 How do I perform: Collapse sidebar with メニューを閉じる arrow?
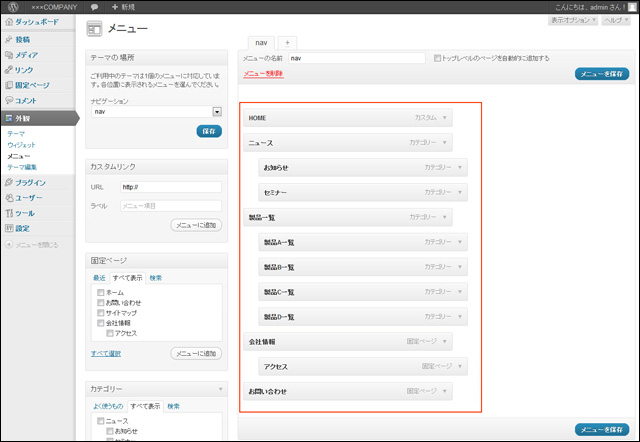tap(9, 244)
